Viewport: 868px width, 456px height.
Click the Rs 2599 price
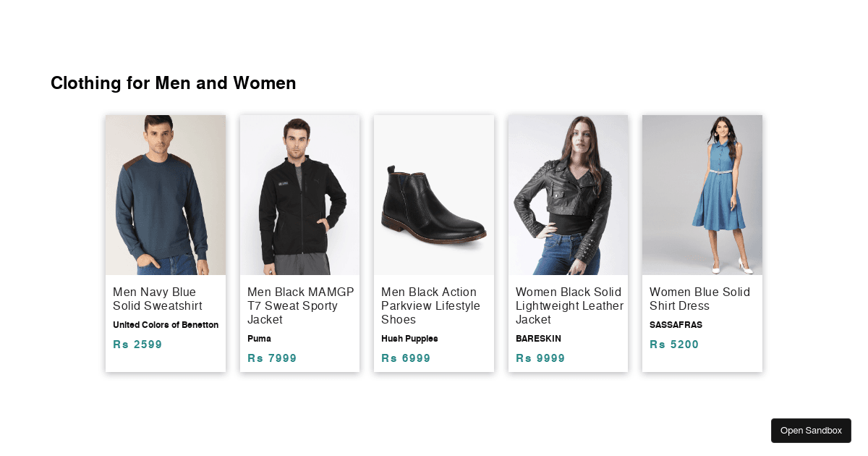[x=137, y=345]
